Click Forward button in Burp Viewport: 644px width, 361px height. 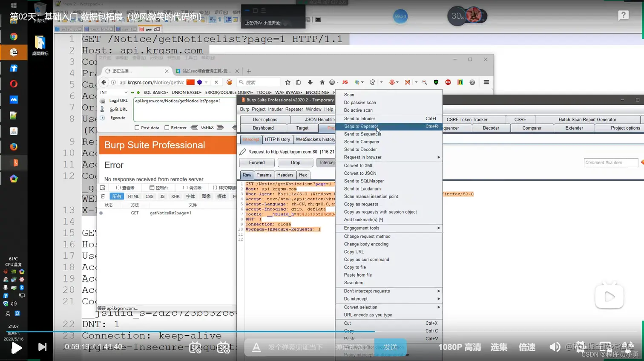pyautogui.click(x=257, y=162)
